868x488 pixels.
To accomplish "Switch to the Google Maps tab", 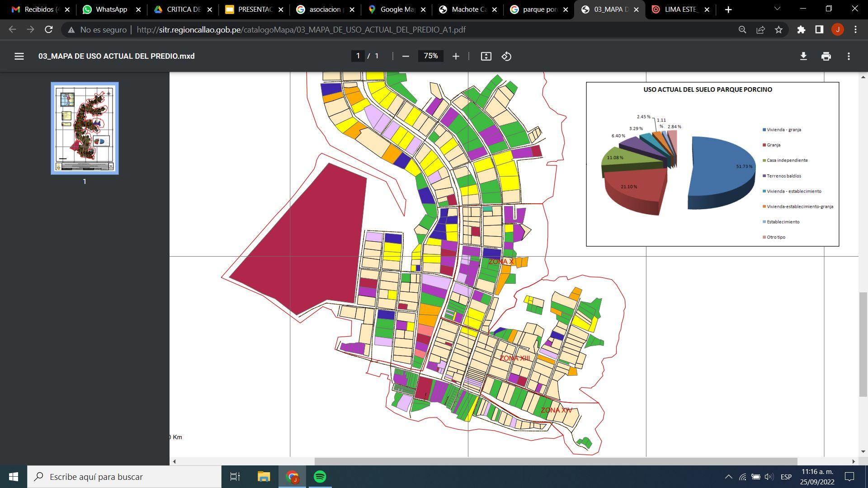I will click(396, 9).
